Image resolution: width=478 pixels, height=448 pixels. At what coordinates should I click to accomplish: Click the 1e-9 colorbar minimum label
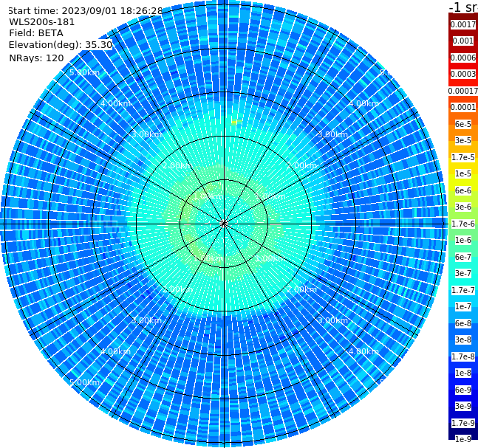pos(463,439)
